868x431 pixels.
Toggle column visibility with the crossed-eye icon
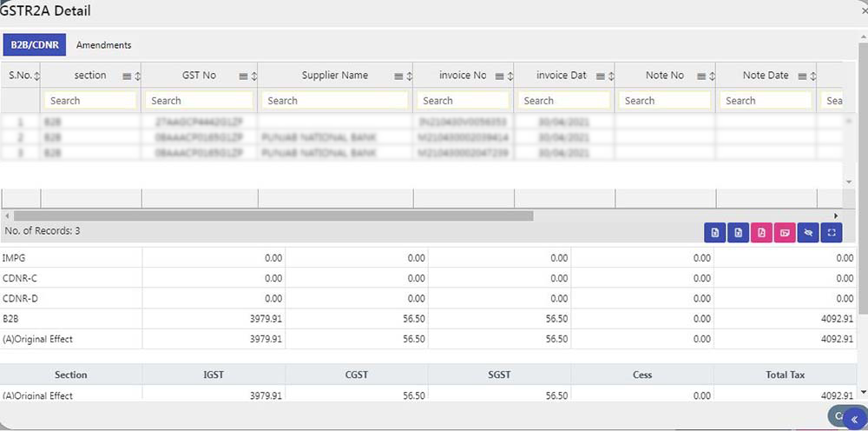[807, 233]
